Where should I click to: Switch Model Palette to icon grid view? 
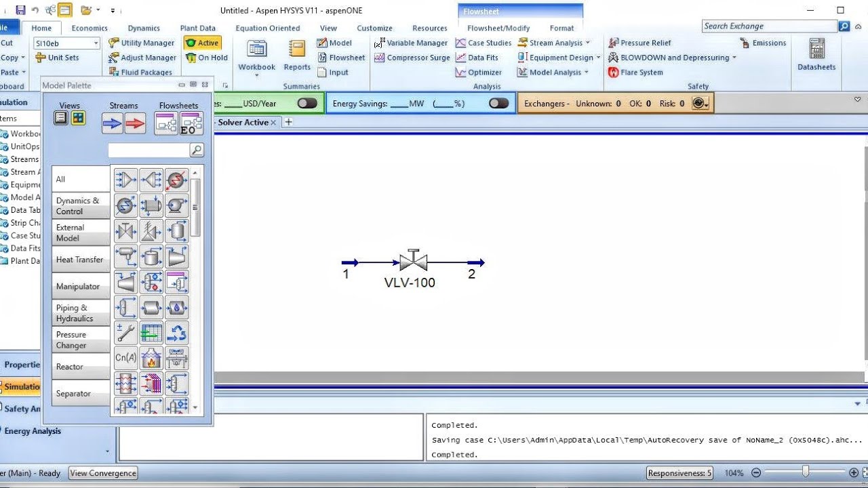(x=78, y=118)
